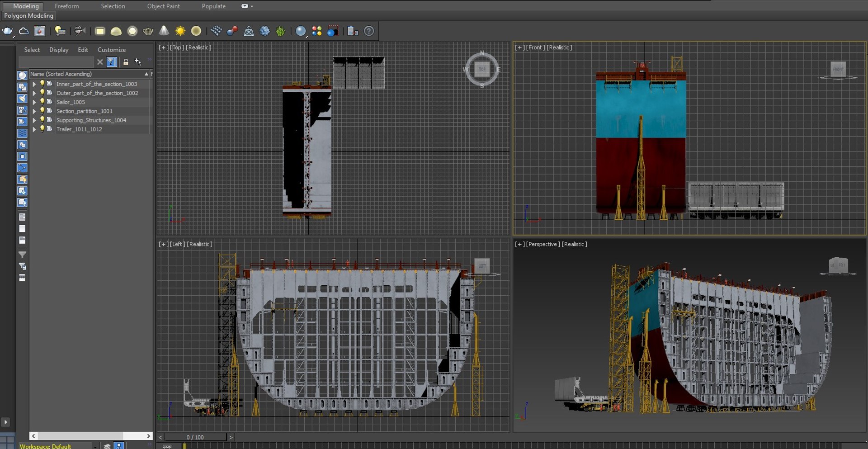This screenshot has width=868, height=449.
Task: Click the four colored balls icon
Action: coord(317,31)
